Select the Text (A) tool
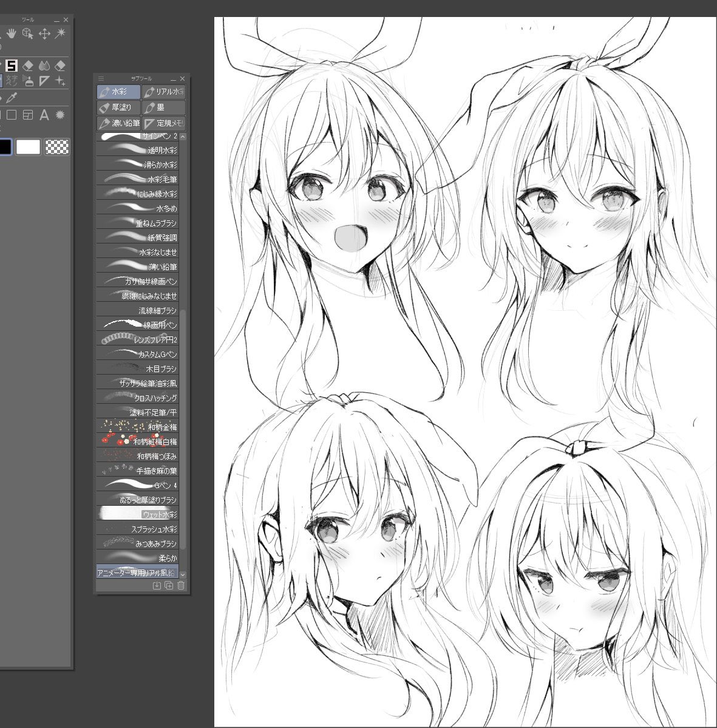This screenshot has width=717, height=728. click(44, 115)
